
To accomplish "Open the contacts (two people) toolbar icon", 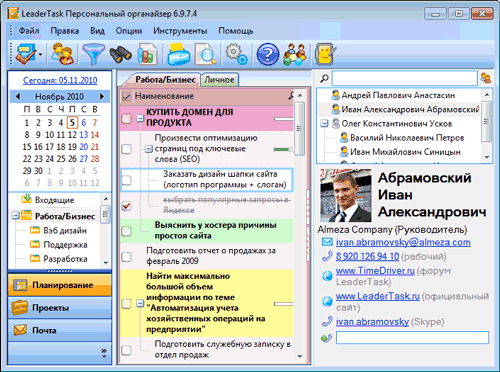I will tap(62, 54).
